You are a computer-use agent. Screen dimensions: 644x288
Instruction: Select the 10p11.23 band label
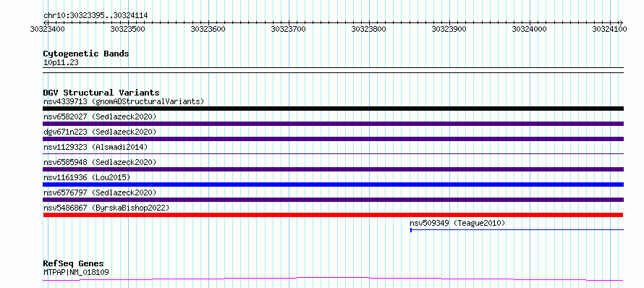point(62,63)
